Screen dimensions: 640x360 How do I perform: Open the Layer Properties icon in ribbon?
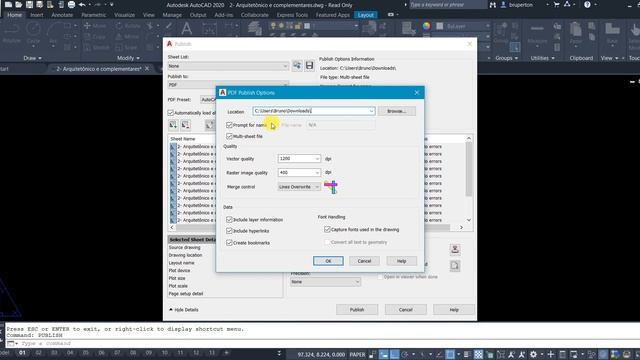(255, 28)
